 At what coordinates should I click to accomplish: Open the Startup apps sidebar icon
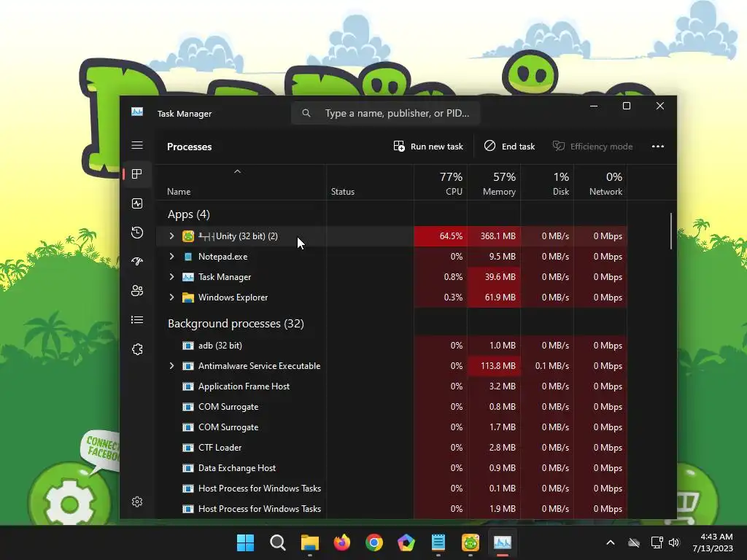137,262
